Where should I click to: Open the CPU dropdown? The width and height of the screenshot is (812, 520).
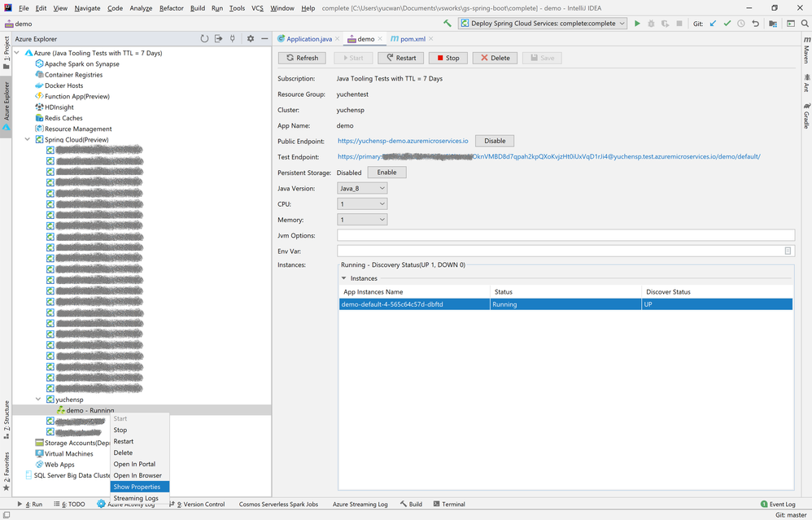pyautogui.click(x=362, y=204)
